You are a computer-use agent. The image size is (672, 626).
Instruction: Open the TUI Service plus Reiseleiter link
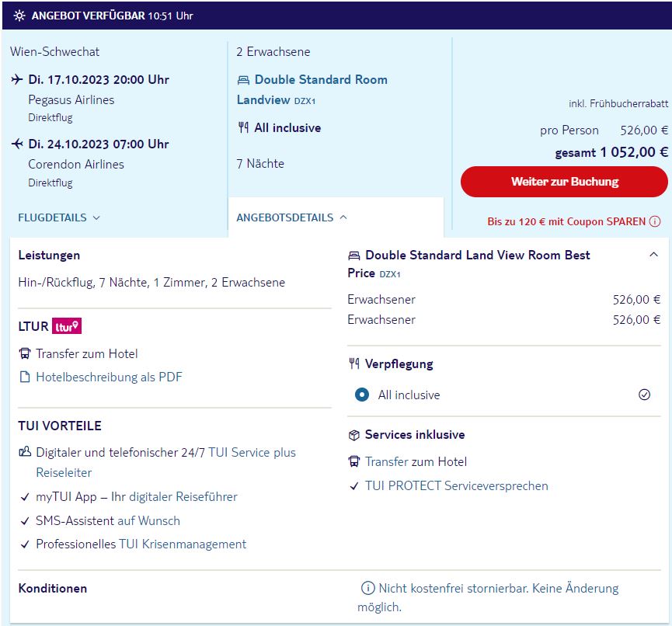coord(165,462)
